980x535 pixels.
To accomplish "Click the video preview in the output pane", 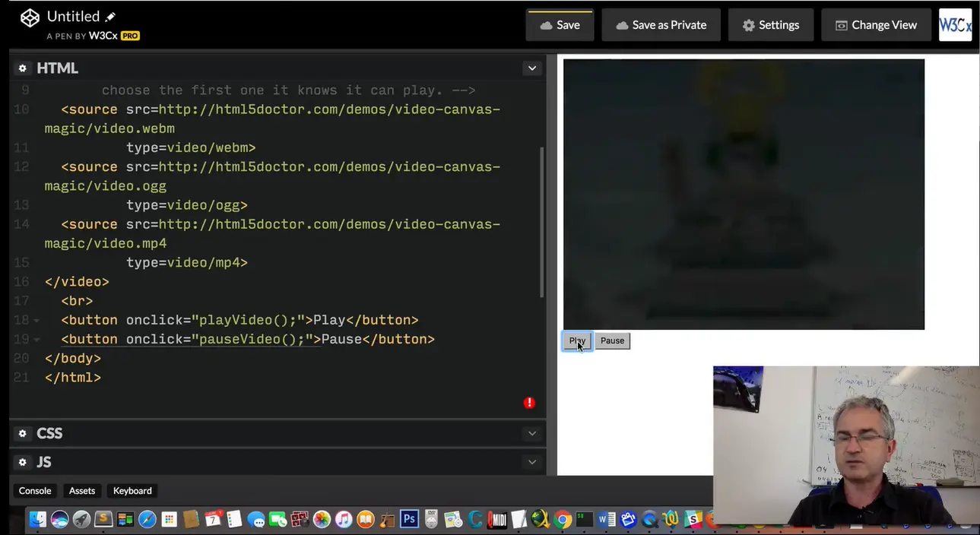I will point(744,195).
